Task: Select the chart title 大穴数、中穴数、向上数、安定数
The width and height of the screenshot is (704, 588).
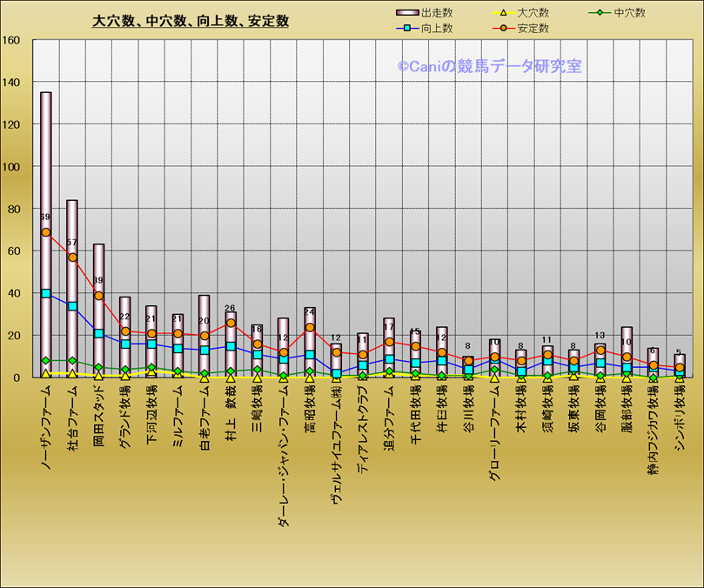Action: coord(191,22)
